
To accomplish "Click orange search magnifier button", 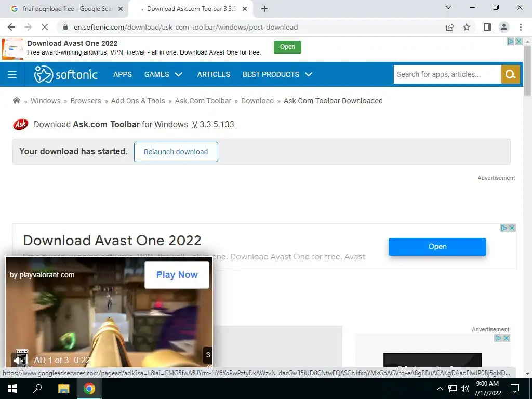I will pos(510,74).
